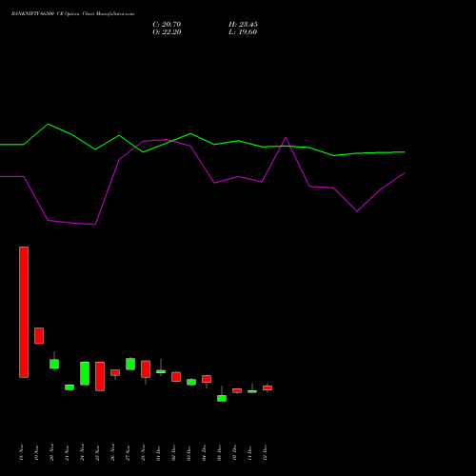The height and width of the screenshot is (476, 476).
Task: Click the 21 Nov date label
Action: click(67, 452)
